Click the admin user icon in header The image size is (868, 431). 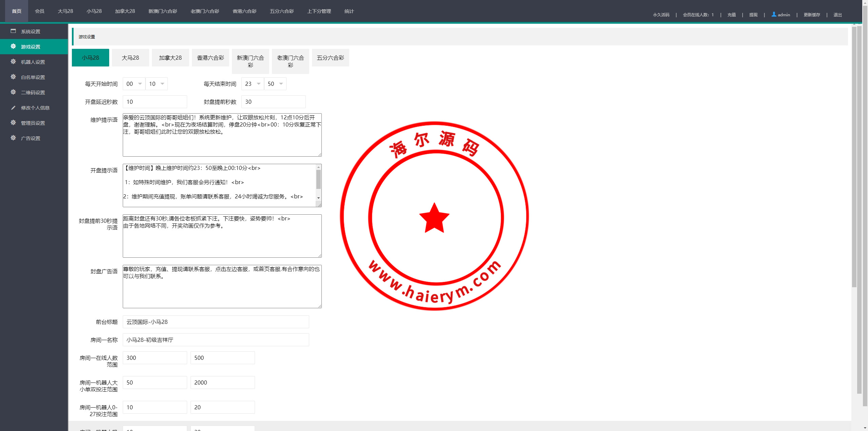(x=774, y=14)
